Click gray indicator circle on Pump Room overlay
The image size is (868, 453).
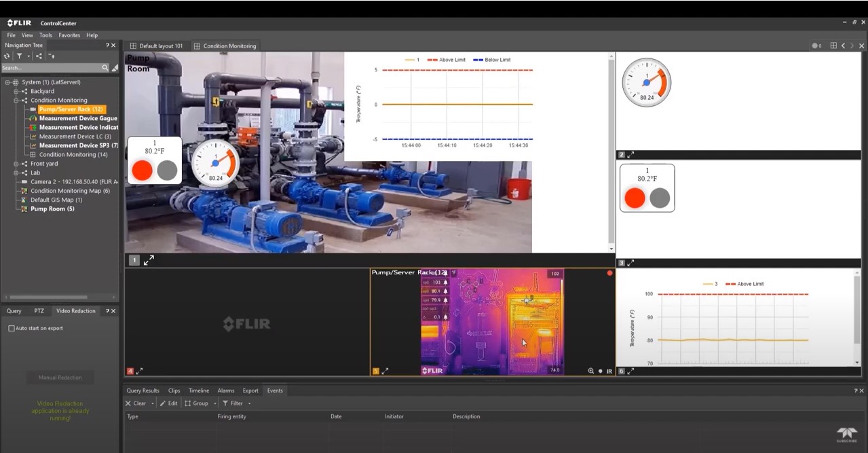[x=167, y=170]
